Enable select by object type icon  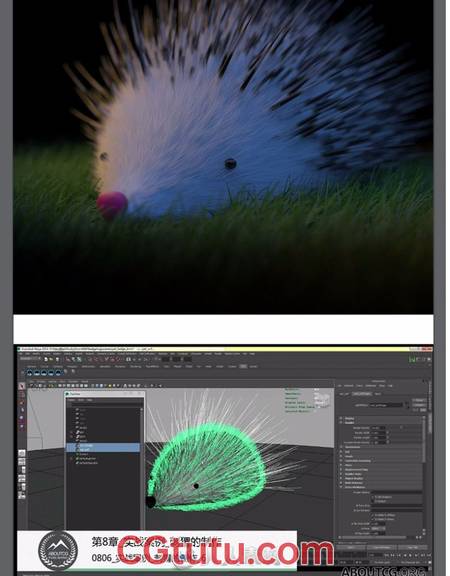click(74, 359)
